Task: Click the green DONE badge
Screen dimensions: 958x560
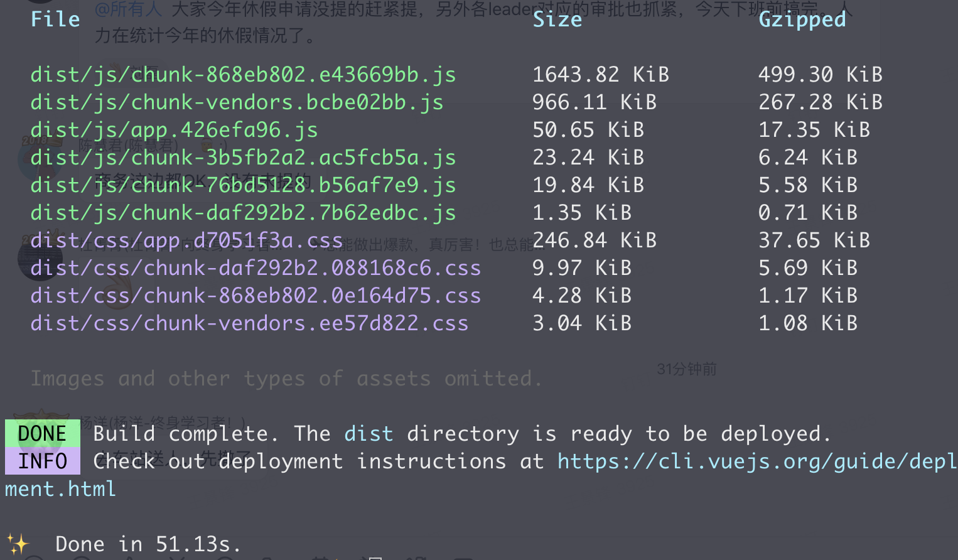Action: click(42, 434)
